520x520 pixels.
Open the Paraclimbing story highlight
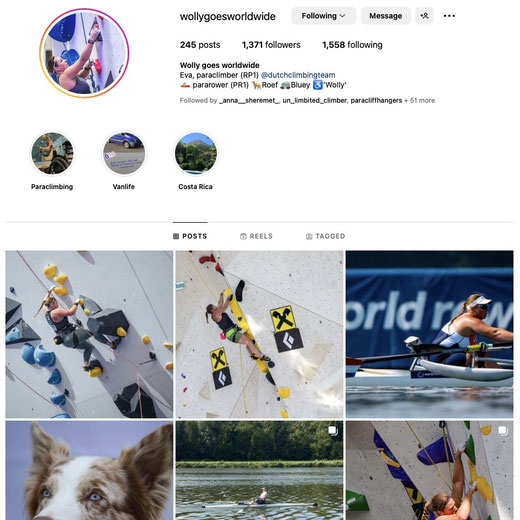[52, 153]
